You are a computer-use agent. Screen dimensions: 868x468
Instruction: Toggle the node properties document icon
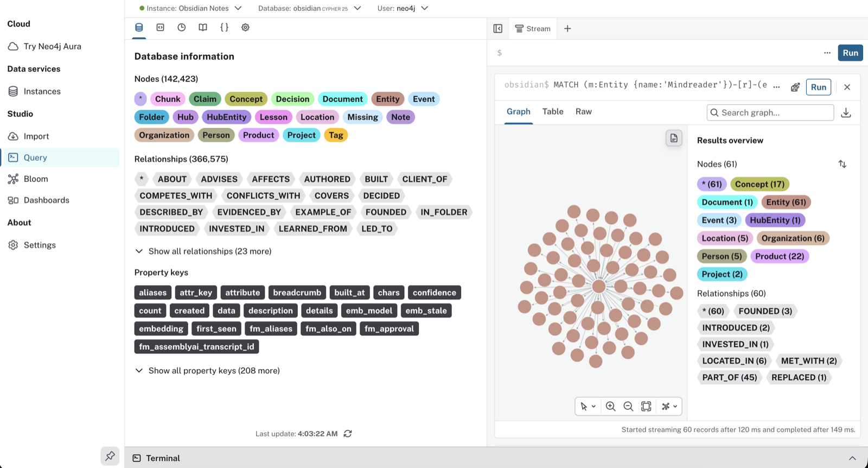click(x=674, y=138)
